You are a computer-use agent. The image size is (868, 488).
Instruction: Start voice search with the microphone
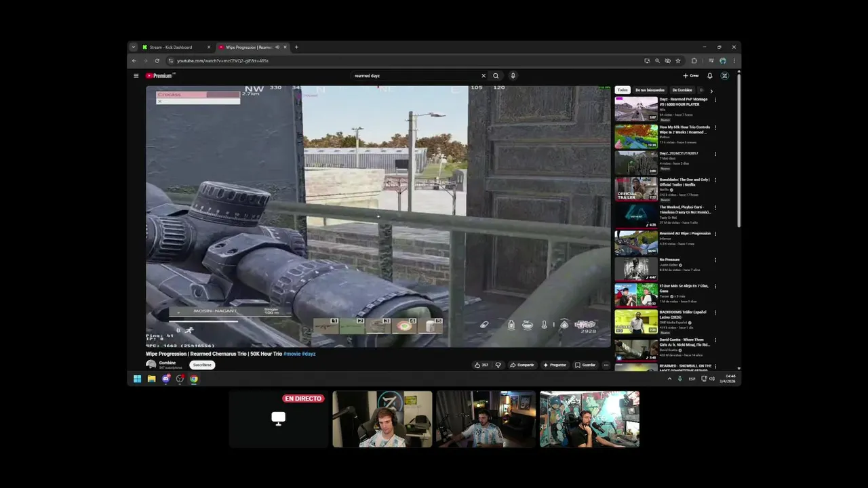tap(513, 76)
